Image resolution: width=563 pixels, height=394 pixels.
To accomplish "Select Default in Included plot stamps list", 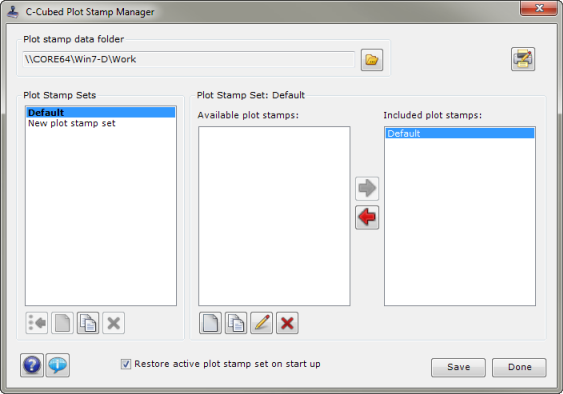I will (x=460, y=133).
